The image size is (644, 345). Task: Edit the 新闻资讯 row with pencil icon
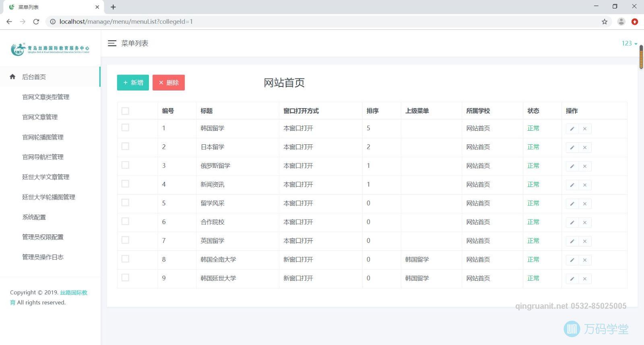[572, 185]
